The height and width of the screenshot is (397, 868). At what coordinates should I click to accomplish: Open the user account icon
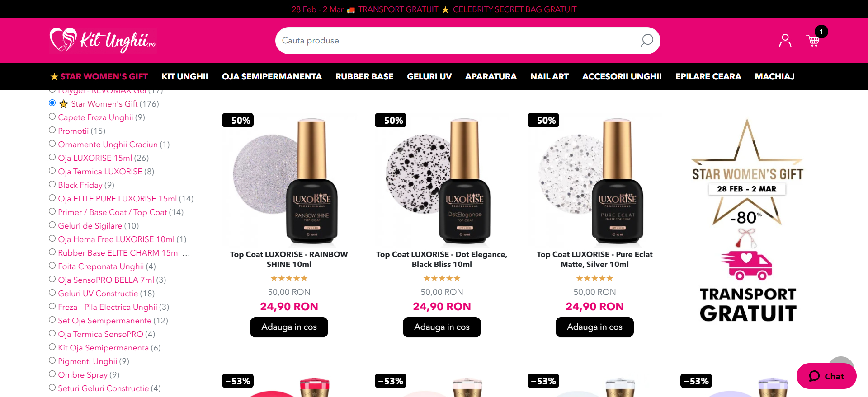click(x=785, y=41)
